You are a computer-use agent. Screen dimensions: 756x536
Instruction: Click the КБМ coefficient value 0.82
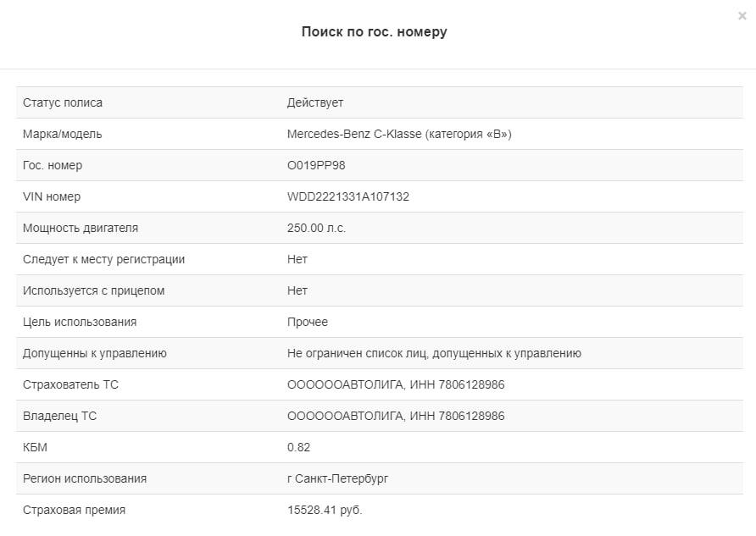pyautogui.click(x=298, y=447)
